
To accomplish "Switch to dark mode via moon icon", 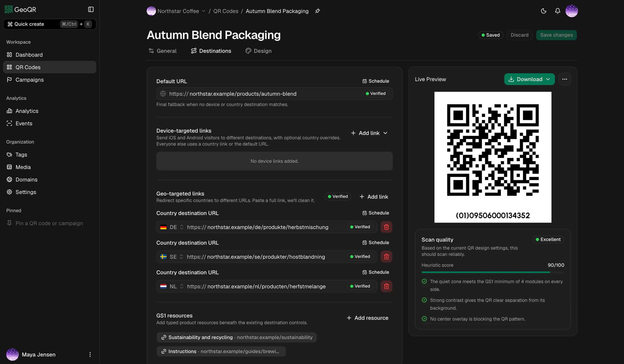I will tap(543, 11).
